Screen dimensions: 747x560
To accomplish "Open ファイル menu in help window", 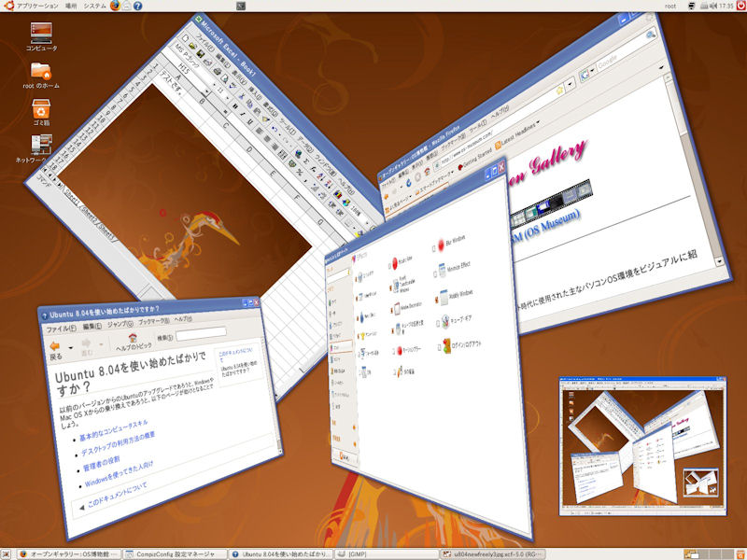I will 61,329.
